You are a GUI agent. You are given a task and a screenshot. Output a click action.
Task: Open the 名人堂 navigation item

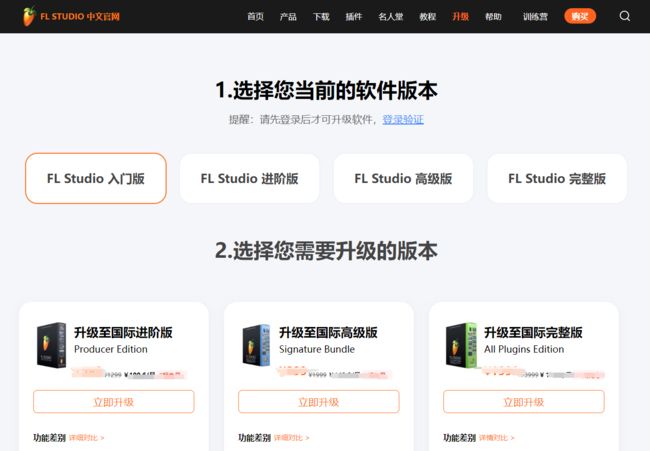(x=390, y=17)
